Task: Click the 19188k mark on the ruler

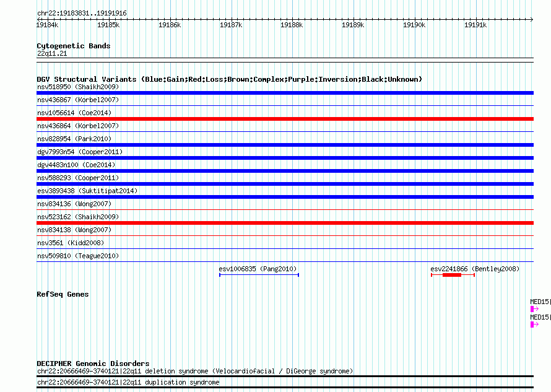Action: pyautogui.click(x=292, y=25)
